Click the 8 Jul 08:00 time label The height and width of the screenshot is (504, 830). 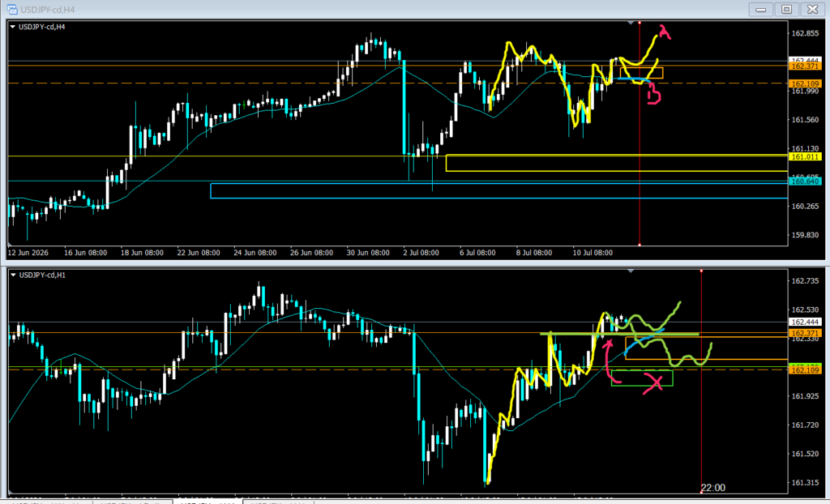click(534, 253)
